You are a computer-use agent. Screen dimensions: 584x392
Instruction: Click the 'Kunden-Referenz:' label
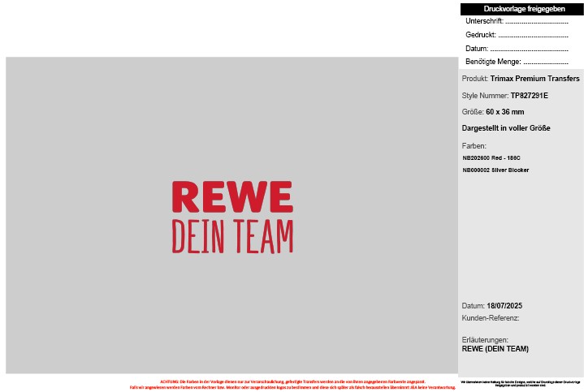point(490,318)
